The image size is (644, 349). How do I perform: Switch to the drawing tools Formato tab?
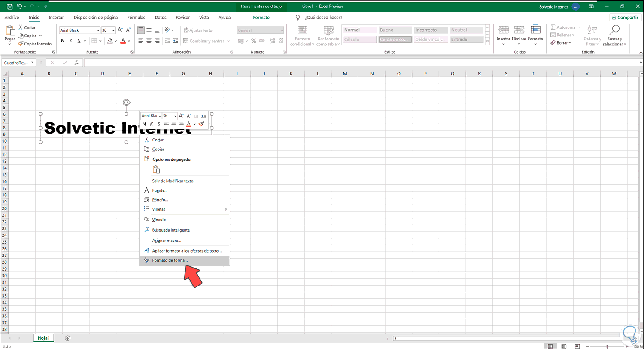261,18
